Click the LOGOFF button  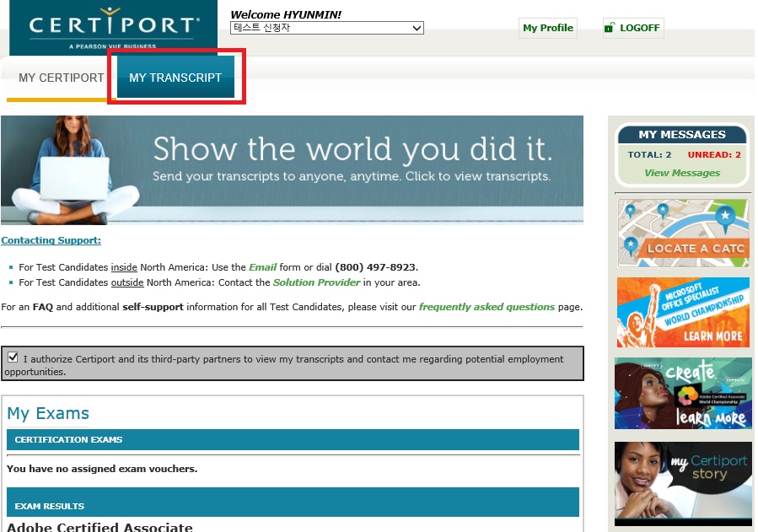(x=633, y=28)
